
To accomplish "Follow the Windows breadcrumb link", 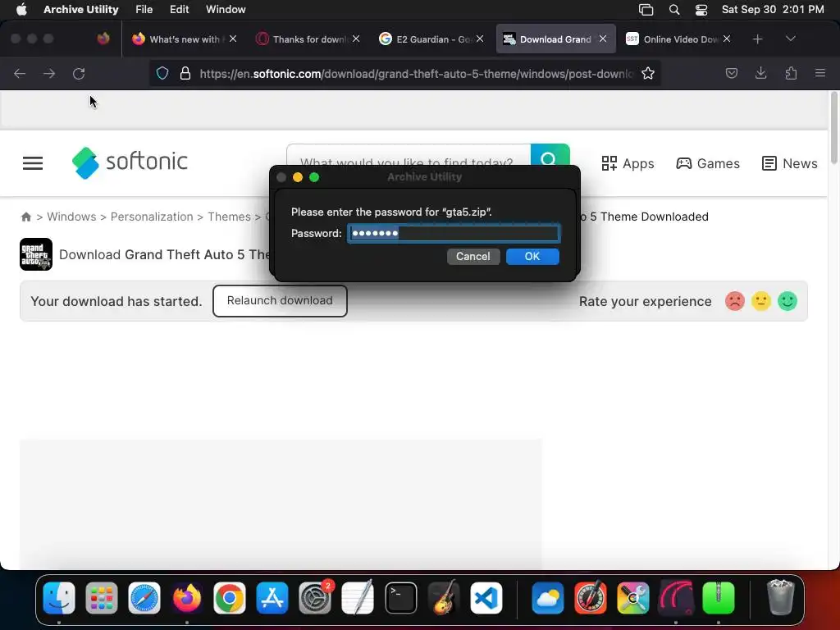I will 71,217.
